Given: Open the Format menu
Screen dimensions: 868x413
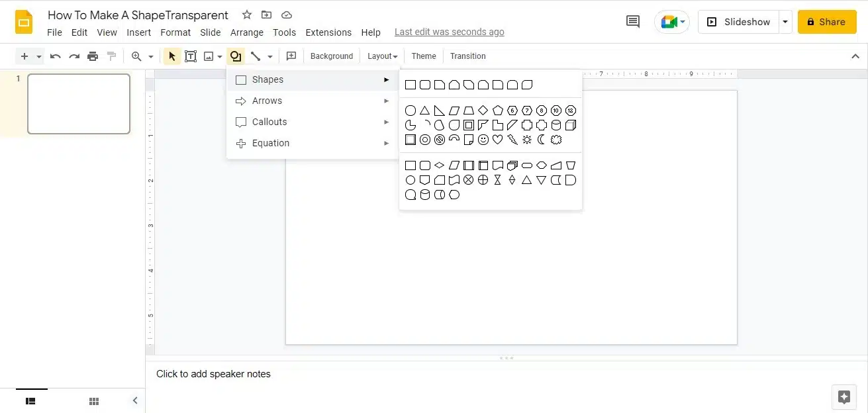Looking at the screenshot, I should 175,32.
